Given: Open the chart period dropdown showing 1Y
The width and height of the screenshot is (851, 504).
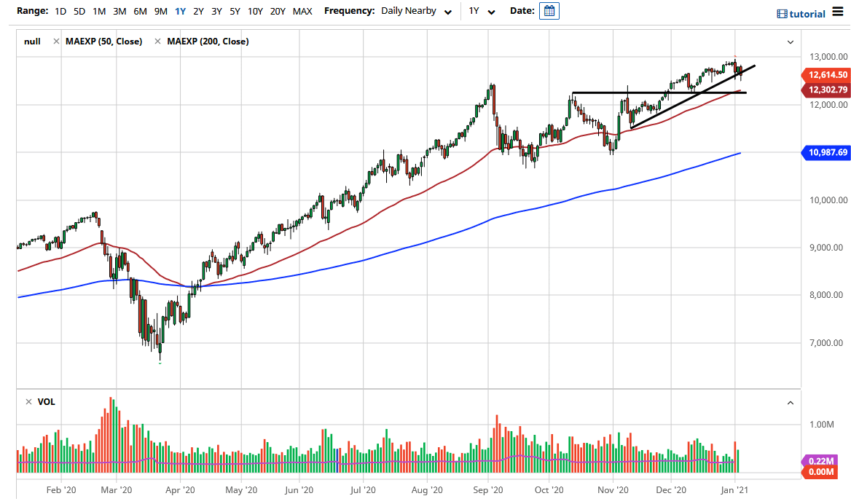Looking at the screenshot, I should pos(482,11).
